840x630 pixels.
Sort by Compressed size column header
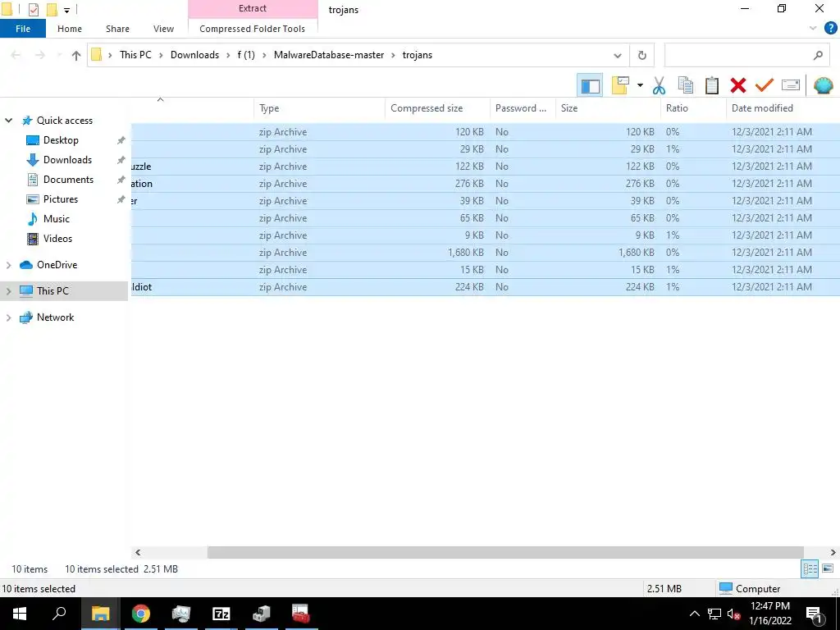[437, 108]
